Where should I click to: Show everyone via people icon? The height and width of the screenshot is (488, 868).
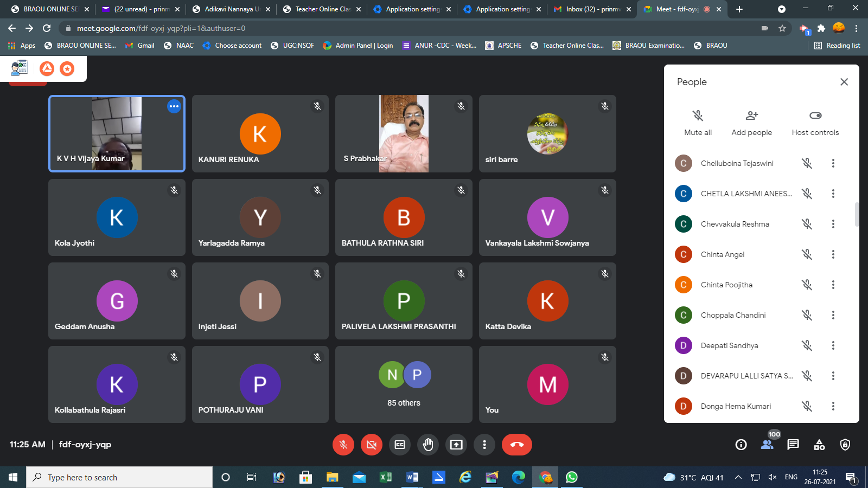click(x=767, y=445)
